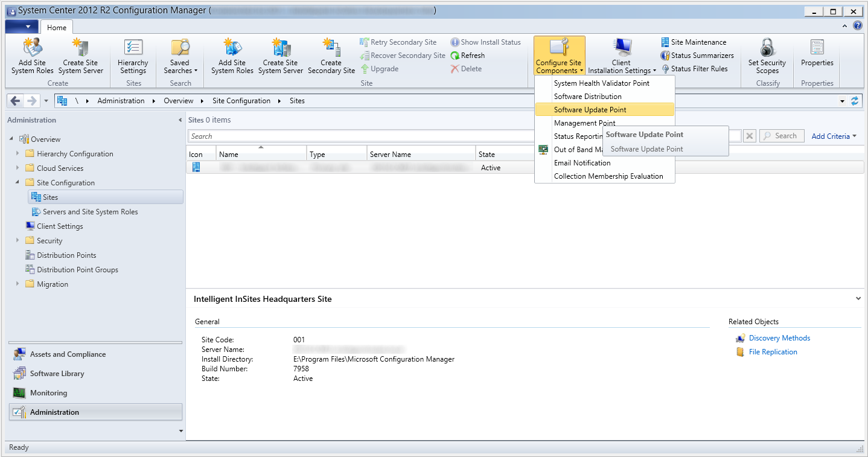Click the Upgrade button
The height and width of the screenshot is (457, 868).
click(x=379, y=69)
